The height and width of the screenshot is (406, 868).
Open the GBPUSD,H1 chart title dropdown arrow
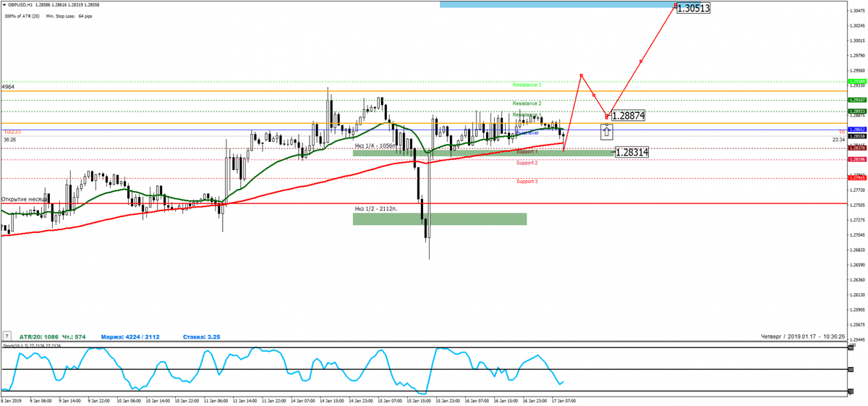(4, 4)
